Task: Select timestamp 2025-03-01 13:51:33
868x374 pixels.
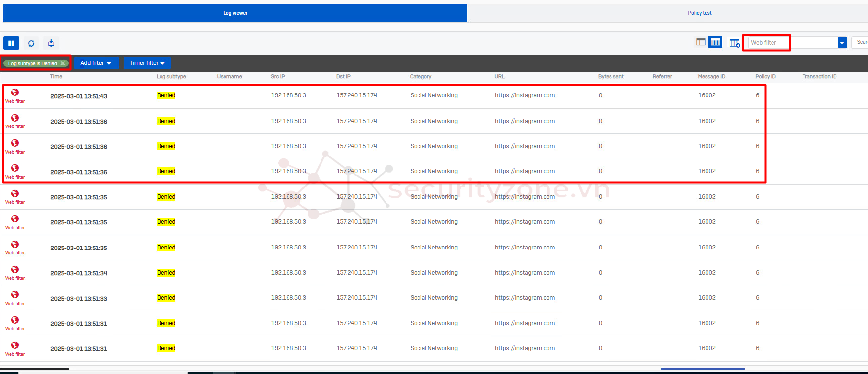Action: (x=79, y=299)
